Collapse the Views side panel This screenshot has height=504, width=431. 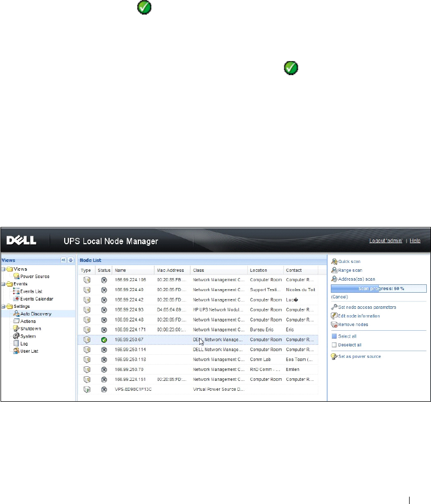(64, 260)
